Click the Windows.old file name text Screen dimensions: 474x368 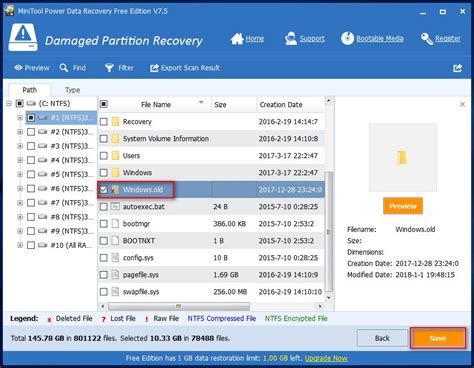coord(143,190)
